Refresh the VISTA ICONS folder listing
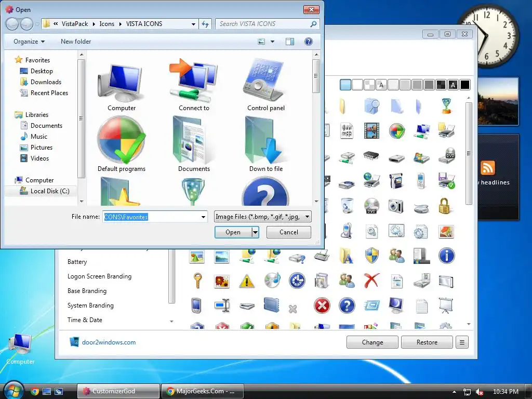Image resolution: width=532 pixels, height=399 pixels. (205, 24)
